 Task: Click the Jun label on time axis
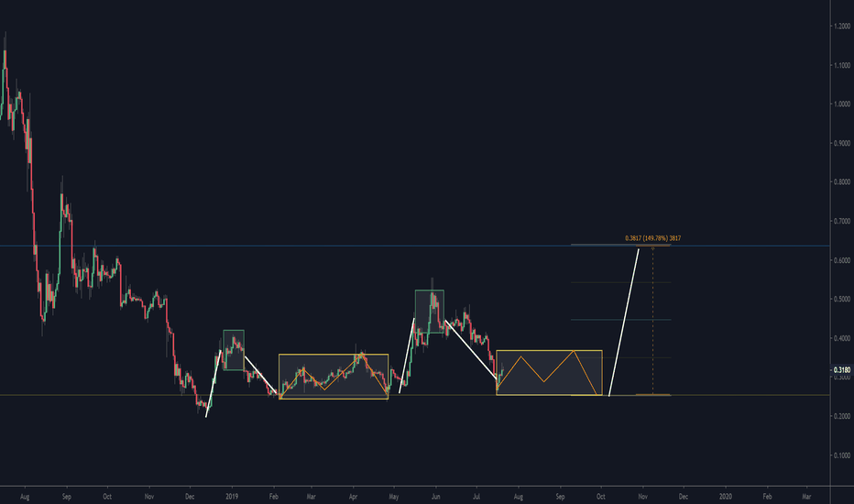436,497
